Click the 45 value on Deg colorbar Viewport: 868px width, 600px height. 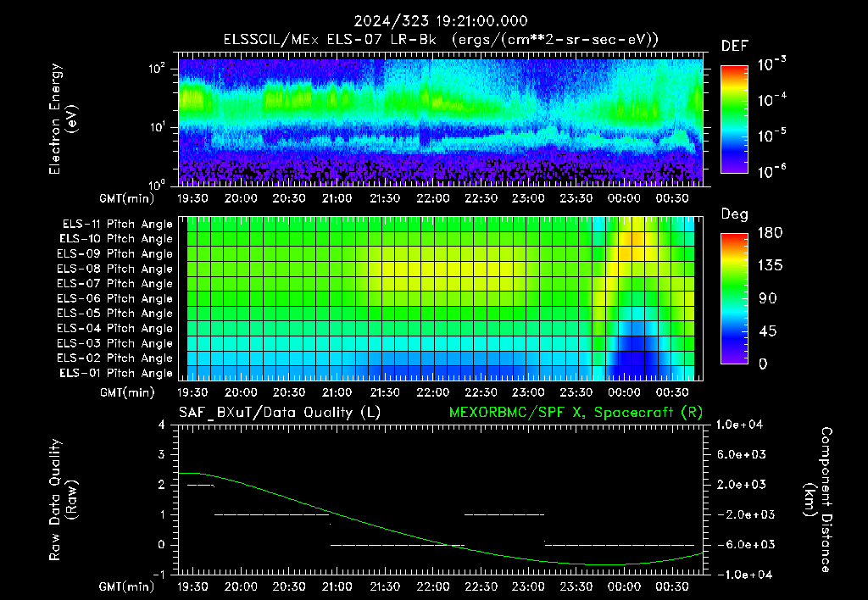pos(766,331)
